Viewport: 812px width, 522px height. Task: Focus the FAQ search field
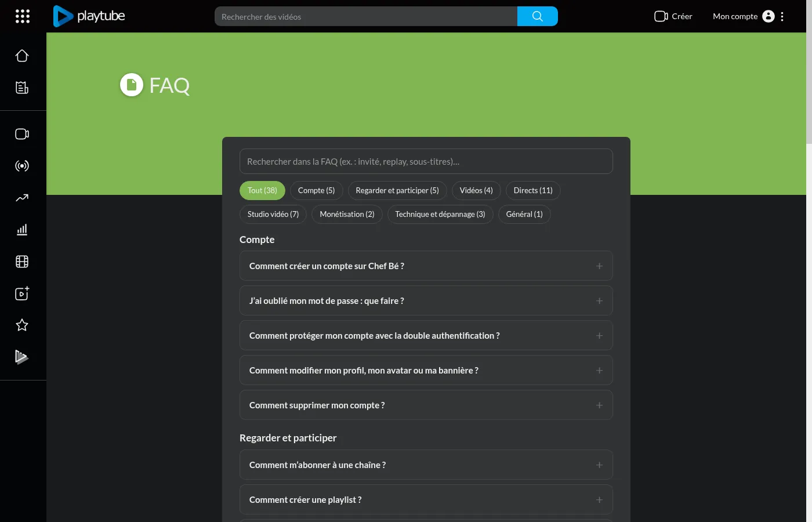(x=426, y=161)
